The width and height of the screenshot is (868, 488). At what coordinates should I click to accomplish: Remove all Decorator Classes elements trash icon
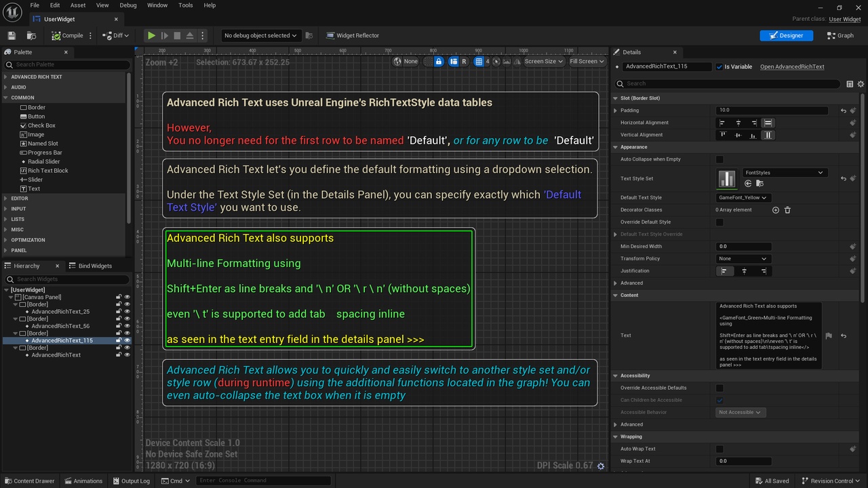pos(787,210)
